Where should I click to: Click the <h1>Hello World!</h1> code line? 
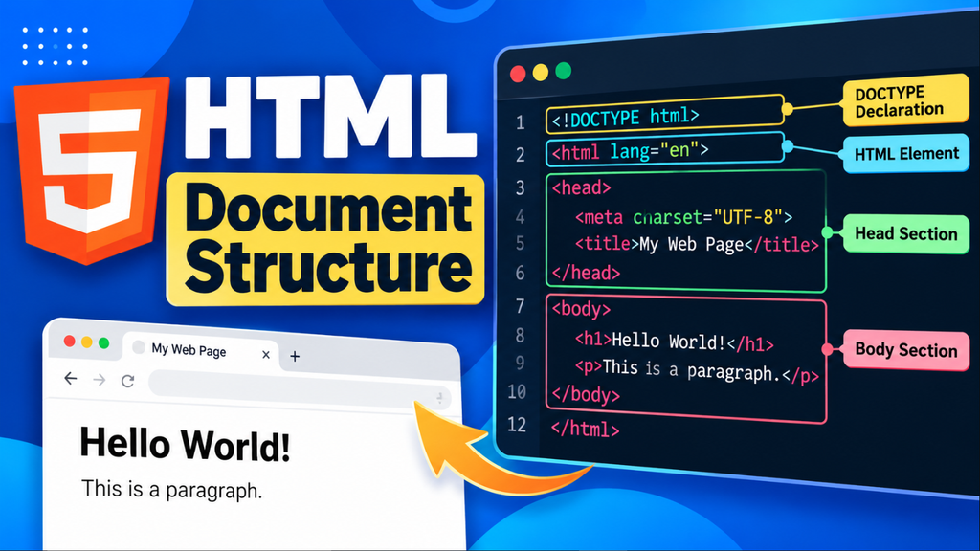coord(675,342)
